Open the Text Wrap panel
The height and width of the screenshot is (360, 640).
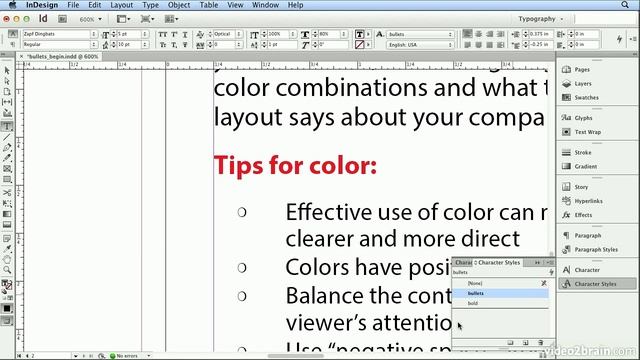click(x=581, y=132)
